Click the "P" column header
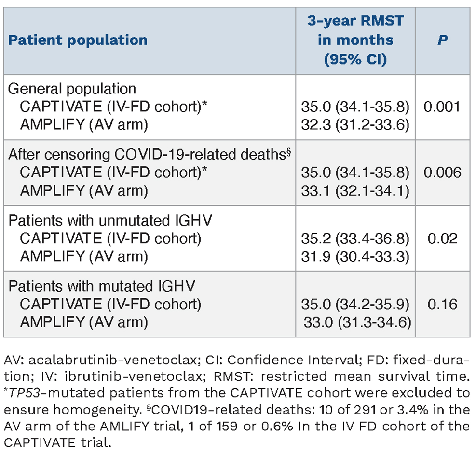The width and height of the screenshot is (476, 454). click(x=442, y=40)
